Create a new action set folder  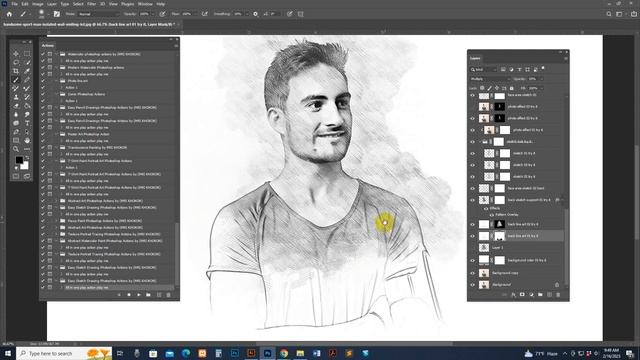pos(149,295)
